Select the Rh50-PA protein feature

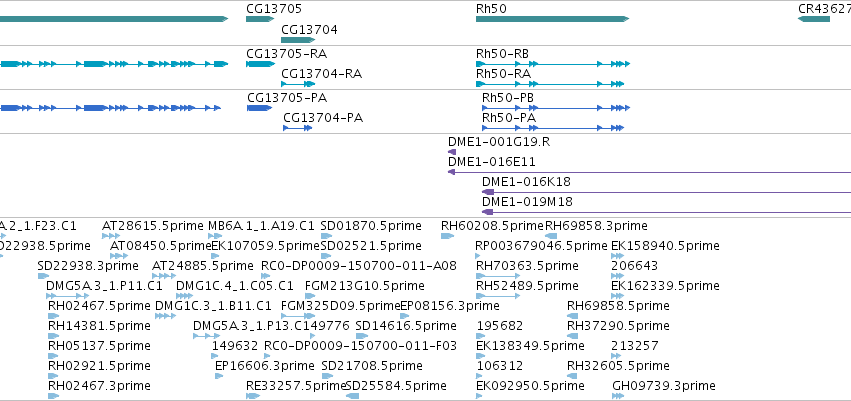552,128
